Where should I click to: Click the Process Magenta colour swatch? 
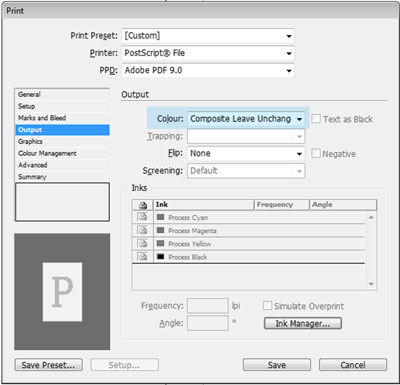pyautogui.click(x=161, y=230)
